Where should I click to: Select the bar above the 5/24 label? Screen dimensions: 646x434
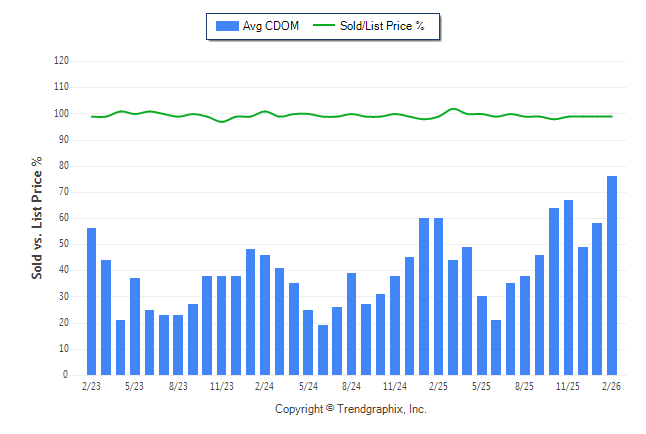pos(308,342)
